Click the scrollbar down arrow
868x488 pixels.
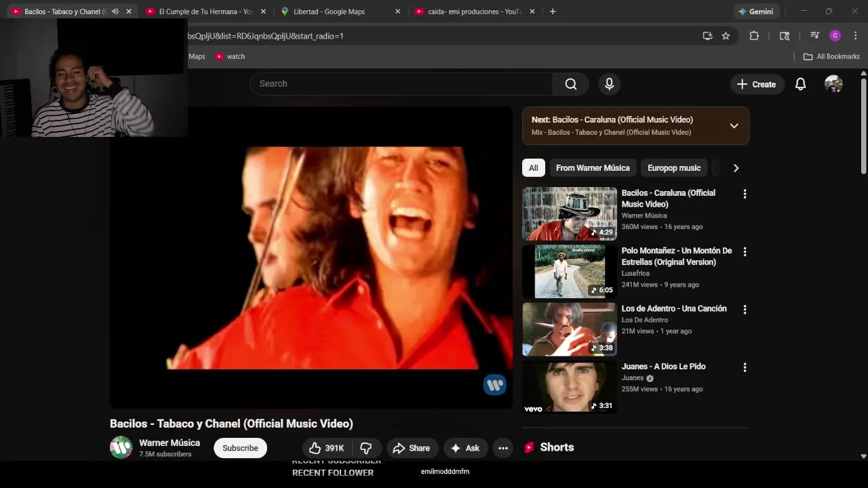(x=863, y=457)
